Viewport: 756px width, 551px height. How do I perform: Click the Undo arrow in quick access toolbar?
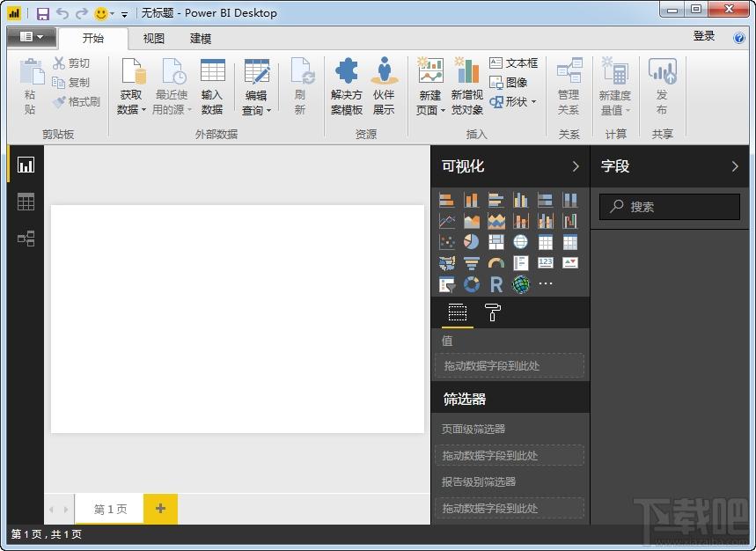62,13
